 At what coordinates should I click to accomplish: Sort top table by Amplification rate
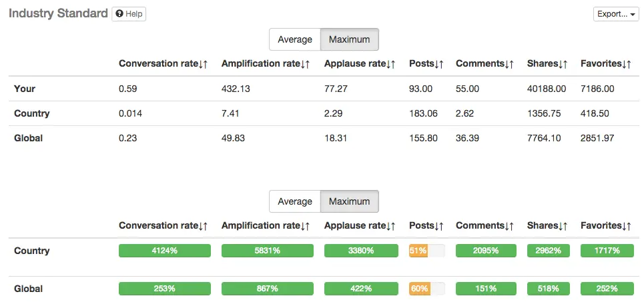[x=266, y=64]
